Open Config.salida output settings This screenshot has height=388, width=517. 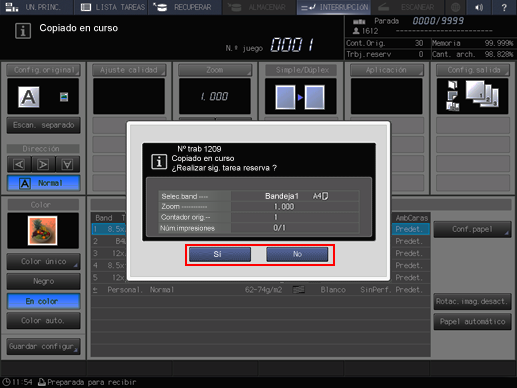[473, 70]
